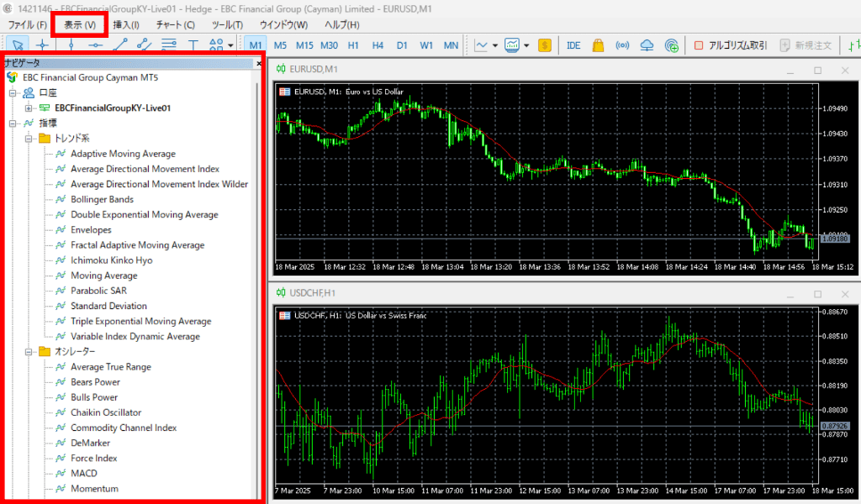Image resolution: width=861 pixels, height=504 pixels.
Task: Select the vertical line drawing tool
Action: pos(71,45)
